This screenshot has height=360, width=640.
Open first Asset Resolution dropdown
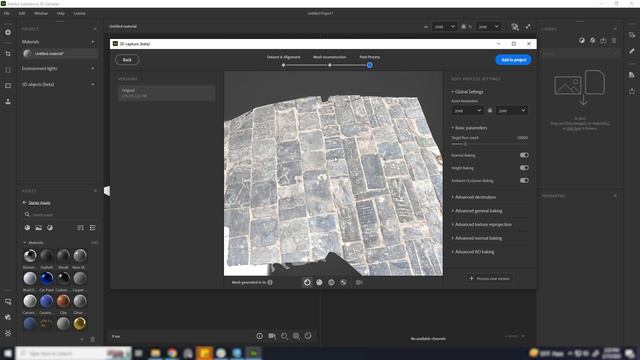(467, 111)
